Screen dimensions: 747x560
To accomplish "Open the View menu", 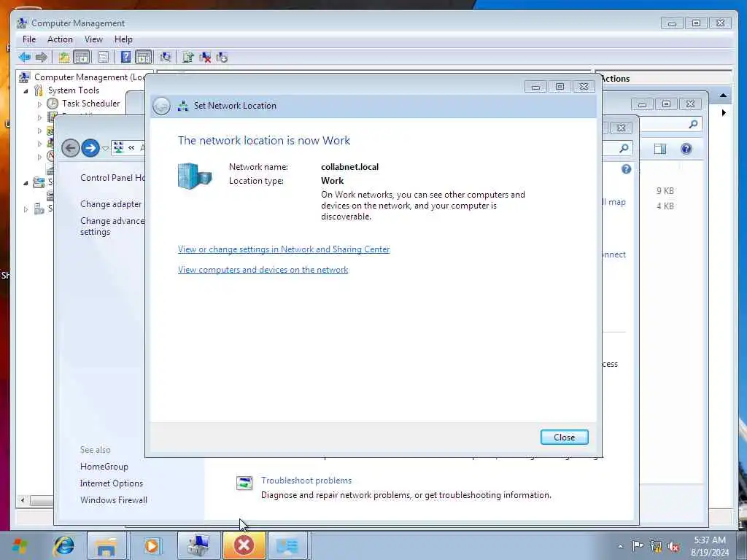I will pos(93,39).
